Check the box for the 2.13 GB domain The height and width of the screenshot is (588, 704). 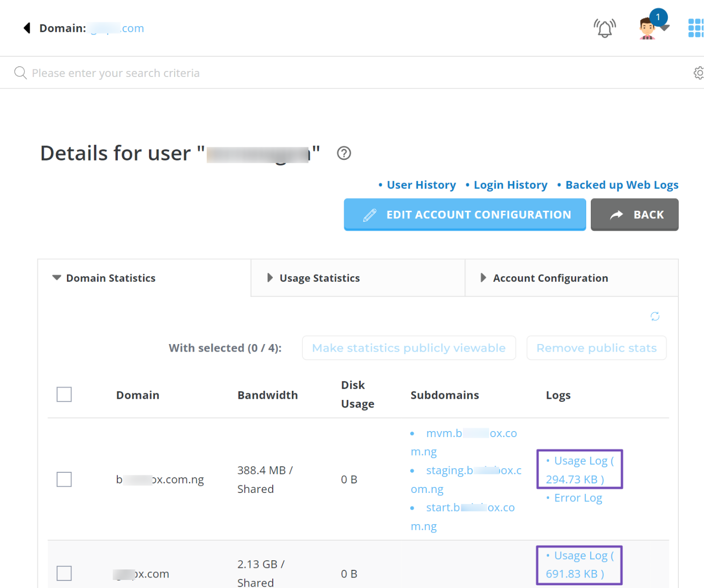64,573
